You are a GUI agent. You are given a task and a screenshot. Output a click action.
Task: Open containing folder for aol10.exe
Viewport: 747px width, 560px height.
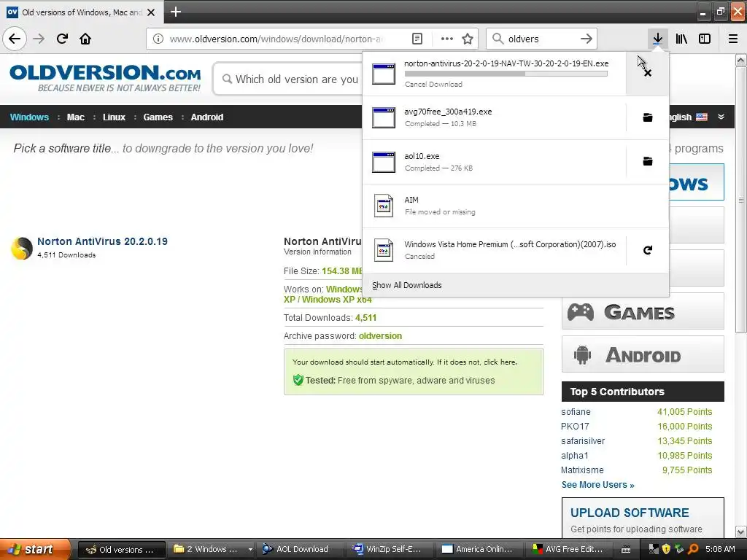648,161
